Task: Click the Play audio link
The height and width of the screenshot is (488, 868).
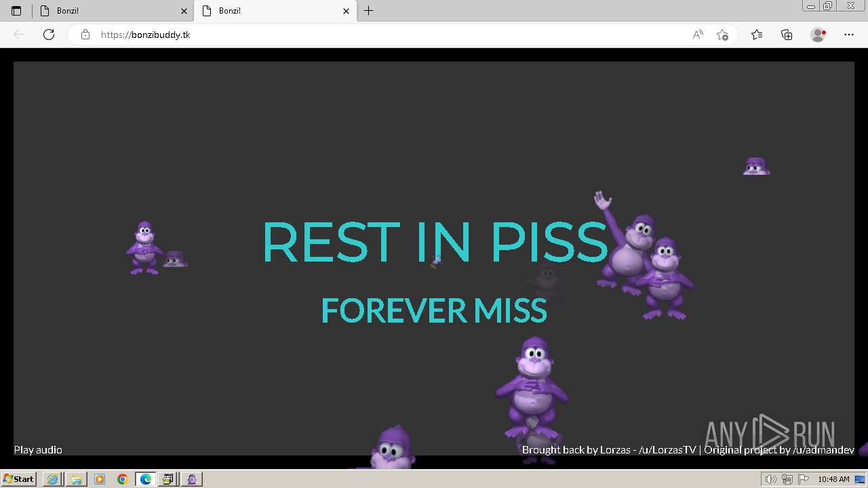Action: click(38, 450)
